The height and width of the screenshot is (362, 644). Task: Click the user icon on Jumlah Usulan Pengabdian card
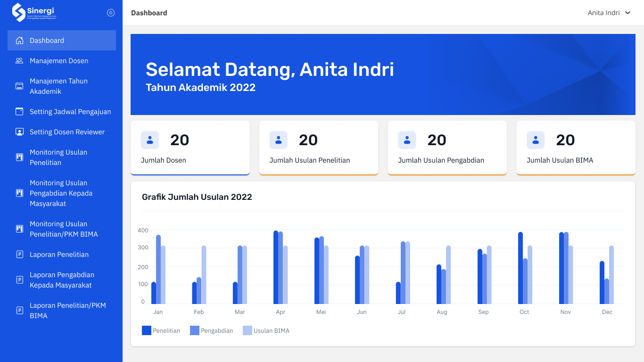[x=407, y=140]
